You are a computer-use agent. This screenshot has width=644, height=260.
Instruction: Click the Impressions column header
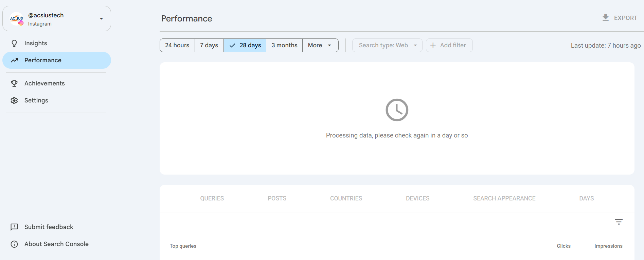tap(608, 246)
